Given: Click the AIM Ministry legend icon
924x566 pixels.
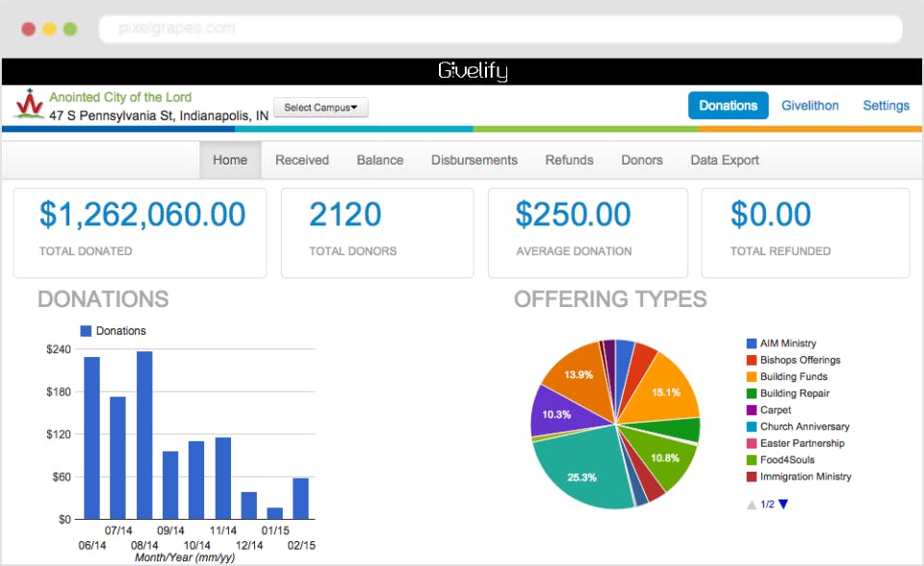Looking at the screenshot, I should click(x=752, y=343).
